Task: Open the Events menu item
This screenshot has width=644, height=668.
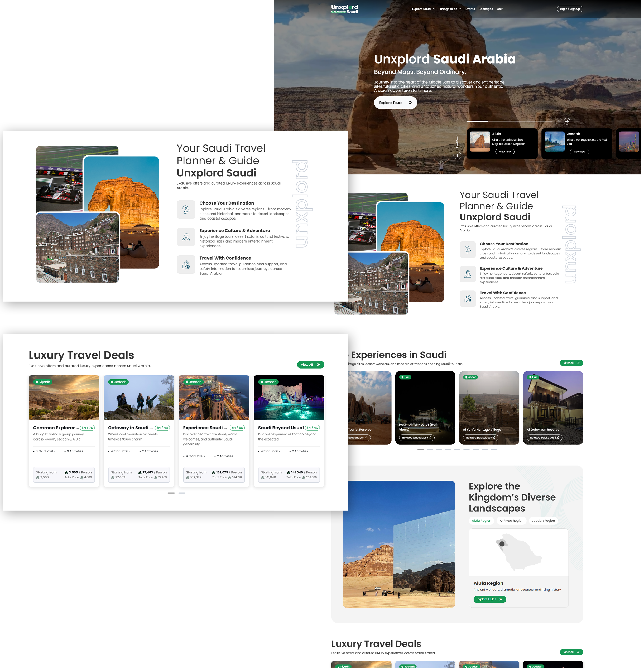Action: point(470,9)
